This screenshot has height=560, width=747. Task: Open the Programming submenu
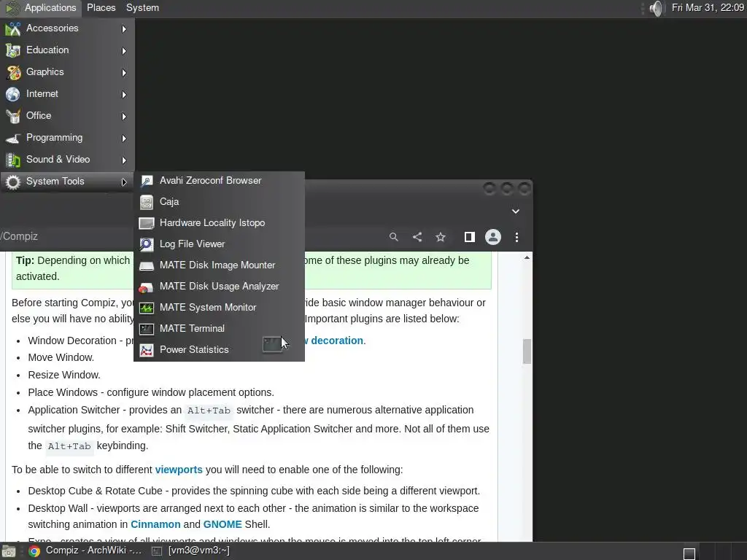(67, 138)
